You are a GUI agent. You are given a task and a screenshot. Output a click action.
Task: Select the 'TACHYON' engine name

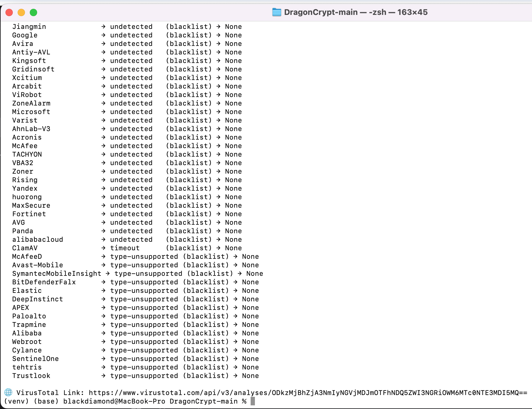(x=27, y=154)
